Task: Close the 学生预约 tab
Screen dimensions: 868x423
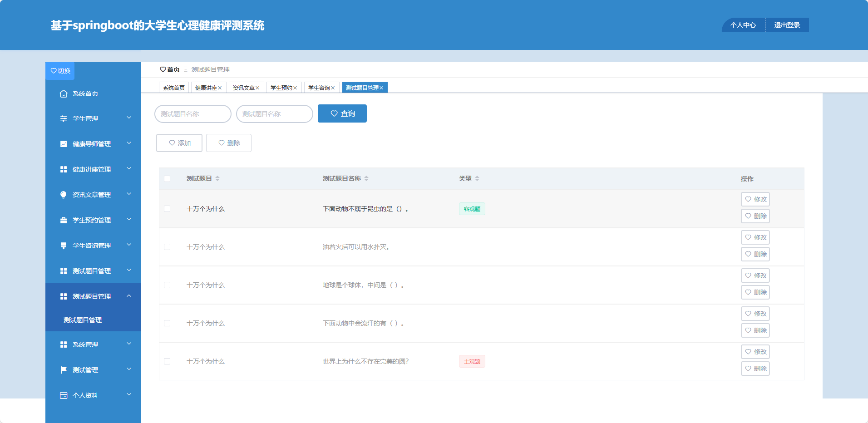Action: [295, 88]
